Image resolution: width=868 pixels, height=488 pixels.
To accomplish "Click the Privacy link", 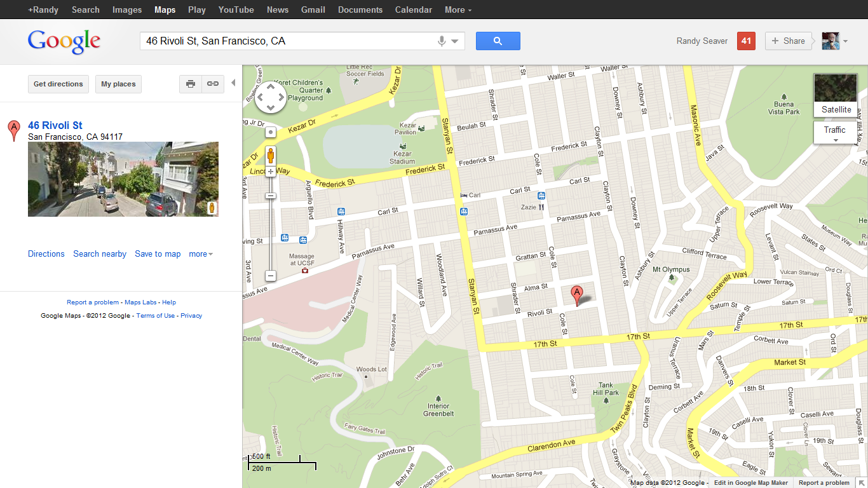I will (x=191, y=316).
